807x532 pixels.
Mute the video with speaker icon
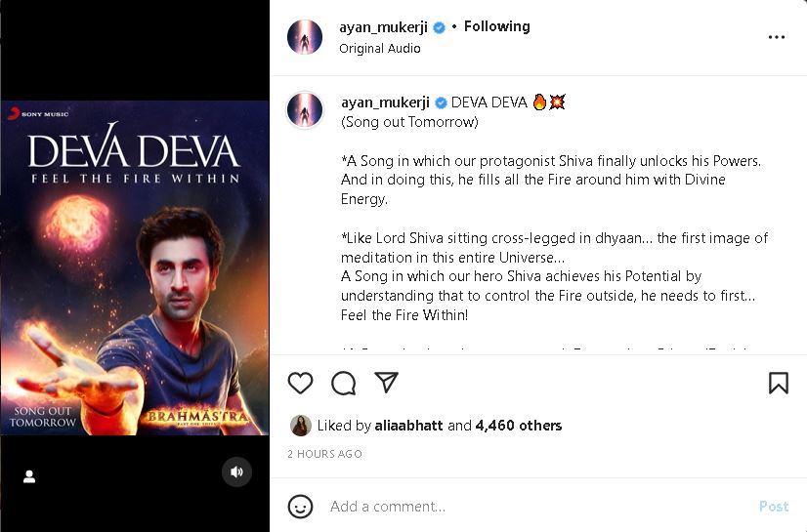236,471
